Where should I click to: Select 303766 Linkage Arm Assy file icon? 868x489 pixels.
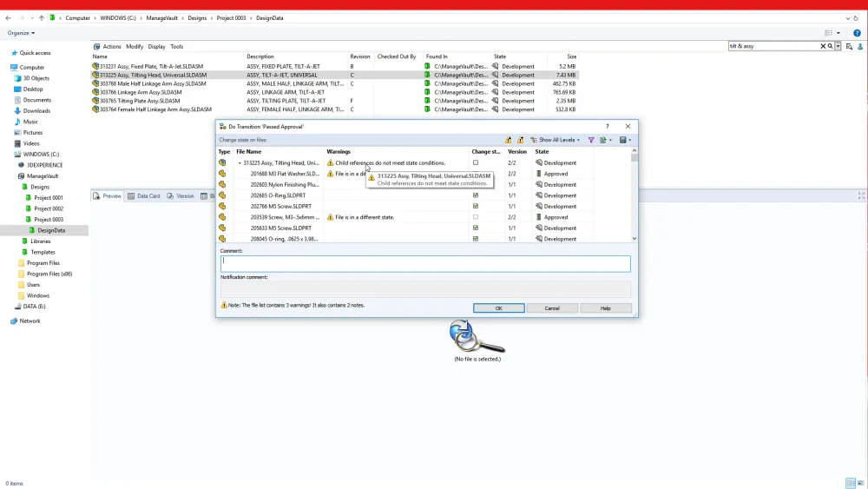coord(95,92)
